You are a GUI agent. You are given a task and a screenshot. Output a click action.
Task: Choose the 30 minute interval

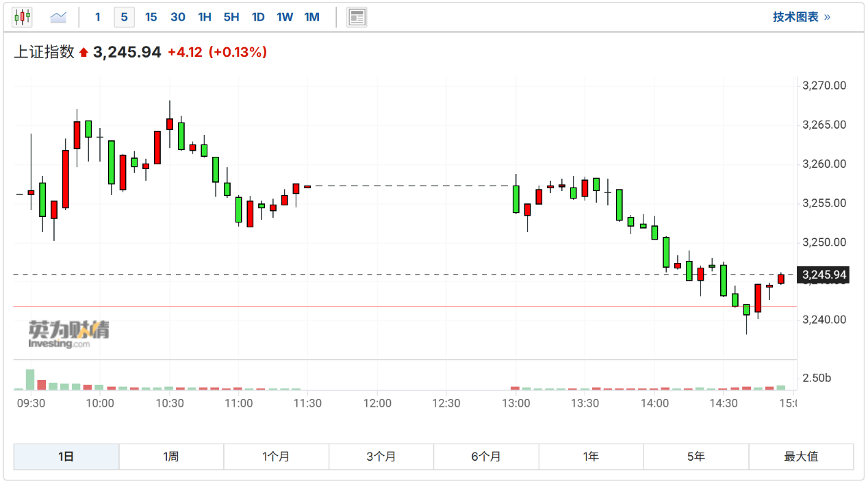(178, 17)
